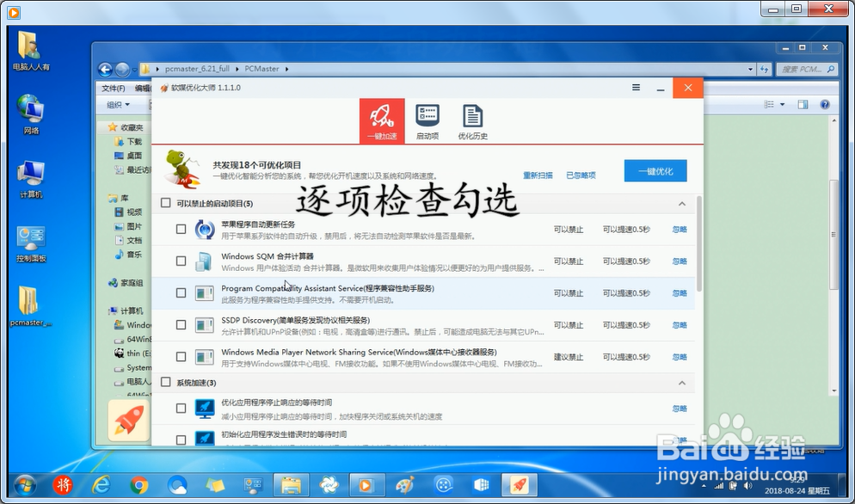Open Explorer address bar history dropdown
Image resolution: width=855 pixels, height=504 pixels.
750,70
